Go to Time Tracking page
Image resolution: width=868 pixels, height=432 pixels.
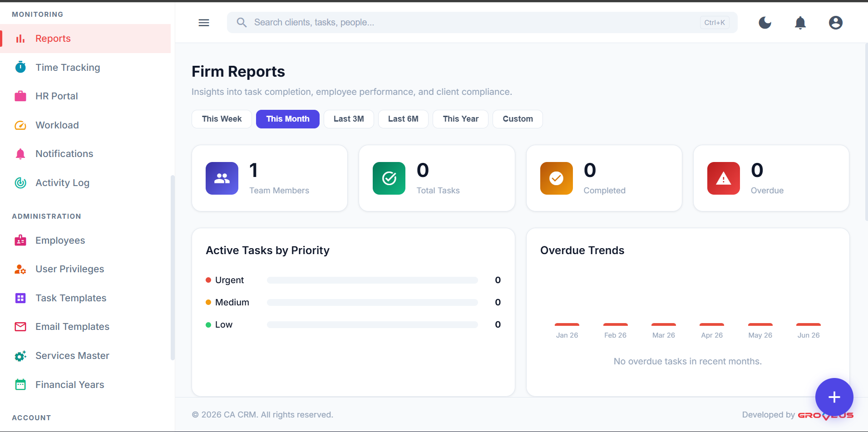tap(85, 67)
